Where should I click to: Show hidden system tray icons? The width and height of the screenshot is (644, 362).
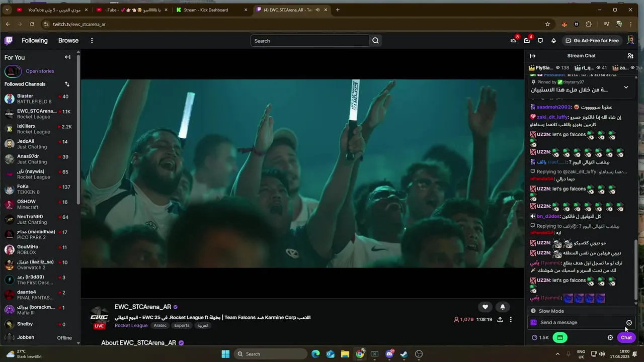click(557, 354)
